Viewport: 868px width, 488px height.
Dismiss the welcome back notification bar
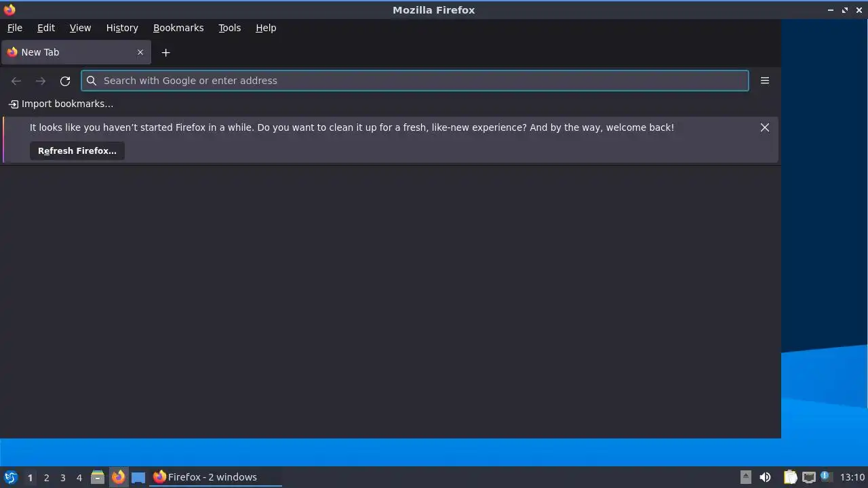click(765, 127)
